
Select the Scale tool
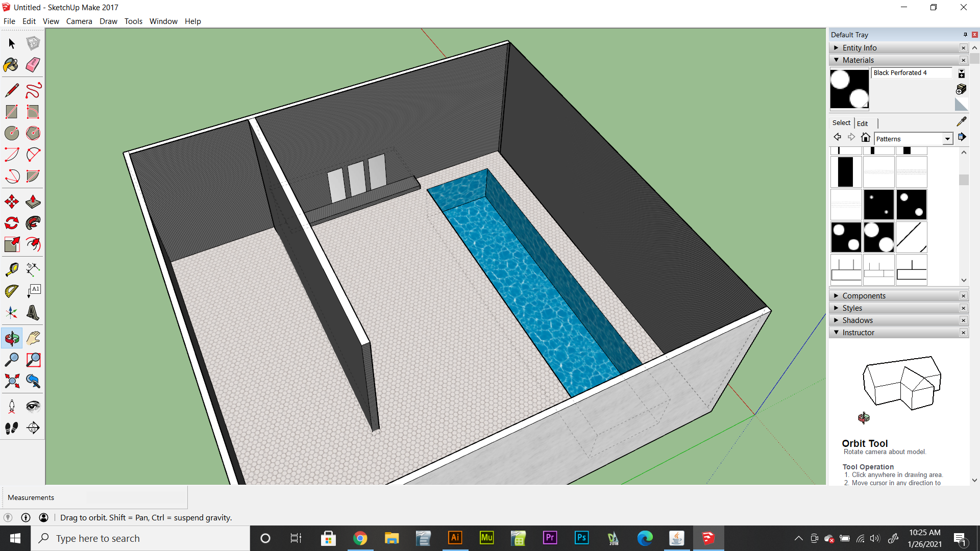(x=12, y=244)
